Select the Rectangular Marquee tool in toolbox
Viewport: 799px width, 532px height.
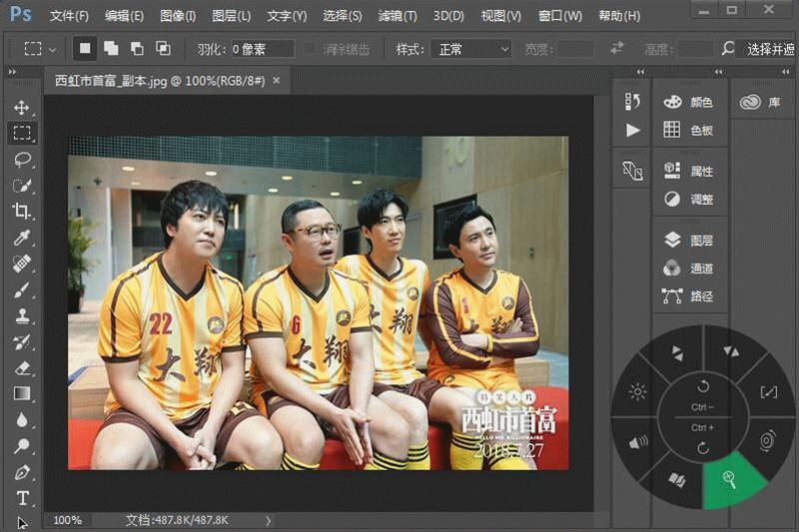(21, 133)
